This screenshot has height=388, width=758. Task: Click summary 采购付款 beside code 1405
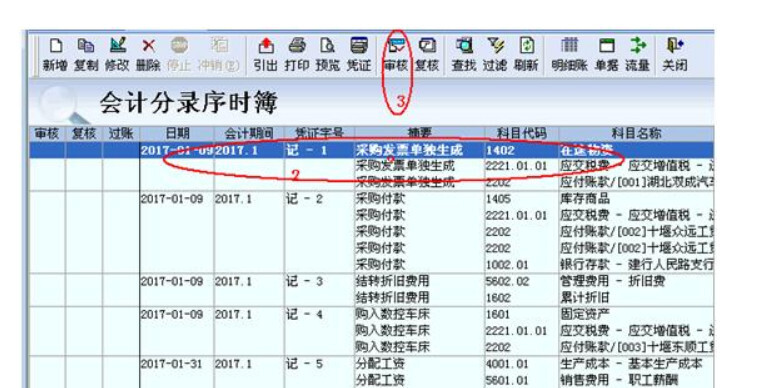[x=380, y=199]
